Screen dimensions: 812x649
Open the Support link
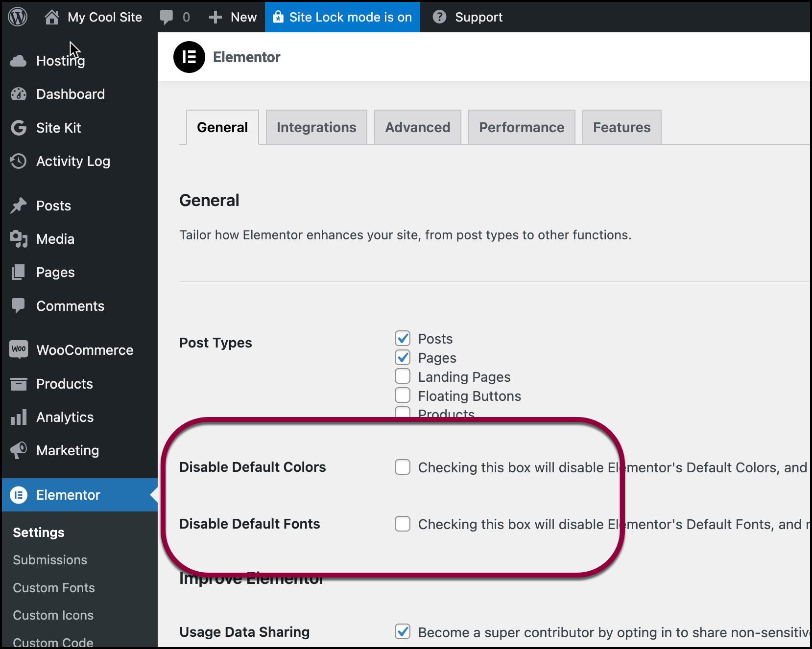(478, 17)
